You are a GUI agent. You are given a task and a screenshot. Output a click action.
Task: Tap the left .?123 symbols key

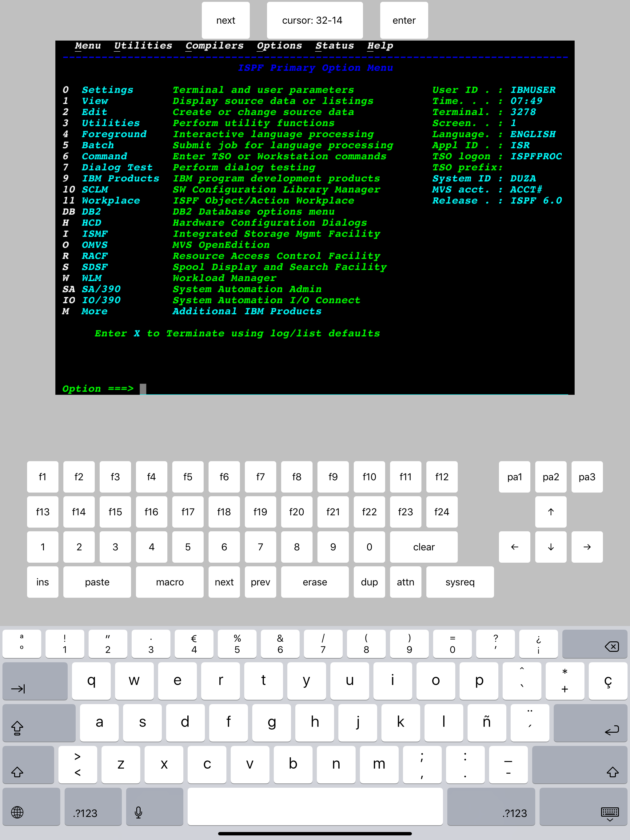pos(93,806)
